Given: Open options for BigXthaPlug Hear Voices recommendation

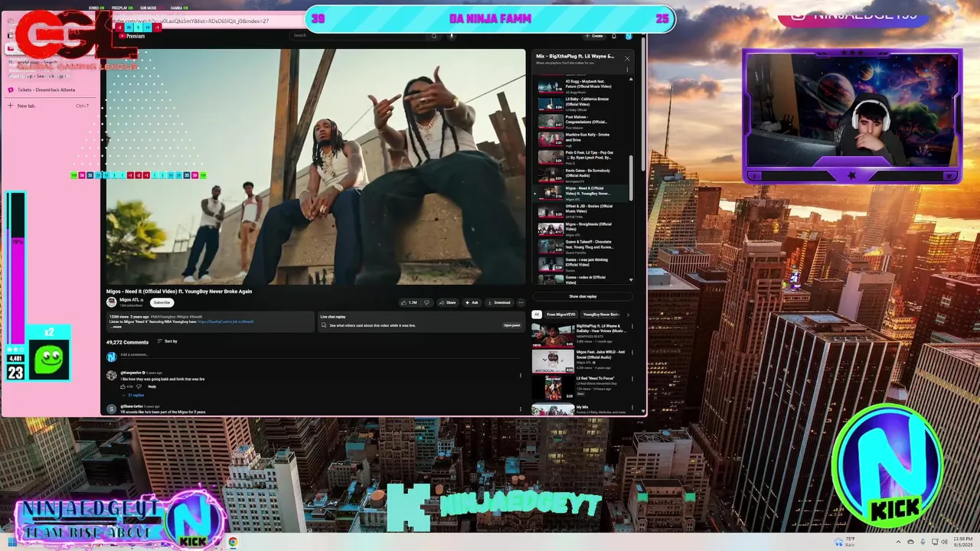Looking at the screenshot, I should click(632, 328).
